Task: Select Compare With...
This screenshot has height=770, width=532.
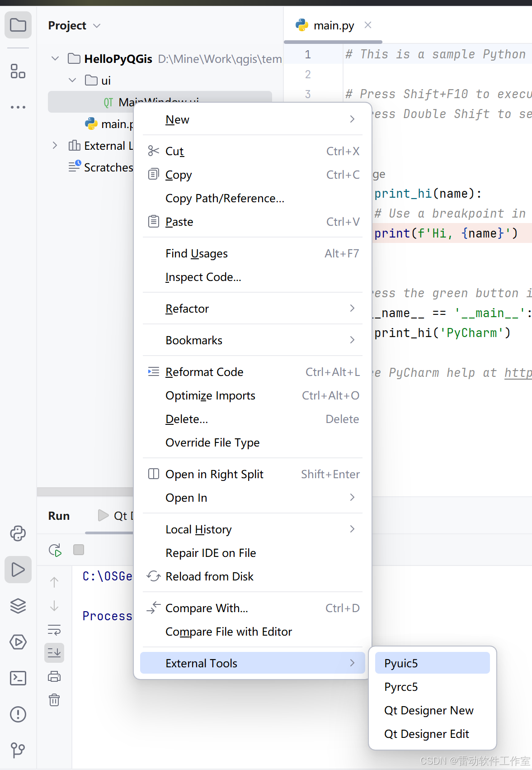Action: [253, 608]
